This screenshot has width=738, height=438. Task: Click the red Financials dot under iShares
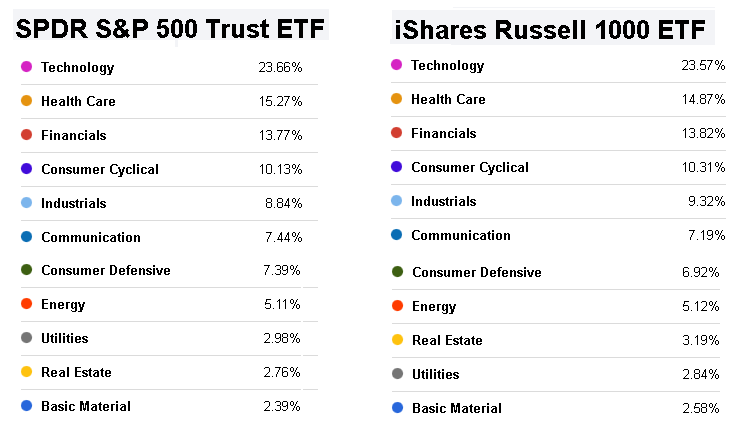[x=397, y=133]
